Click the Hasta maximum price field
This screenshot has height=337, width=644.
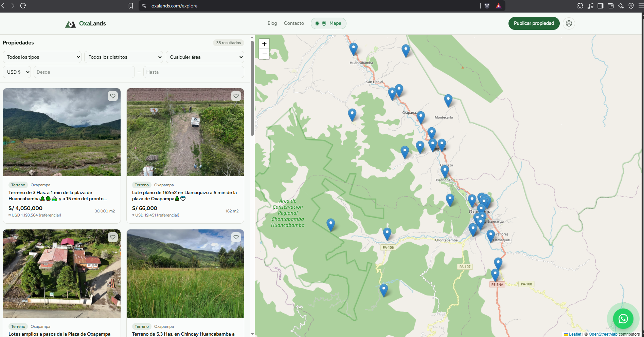pyautogui.click(x=194, y=72)
